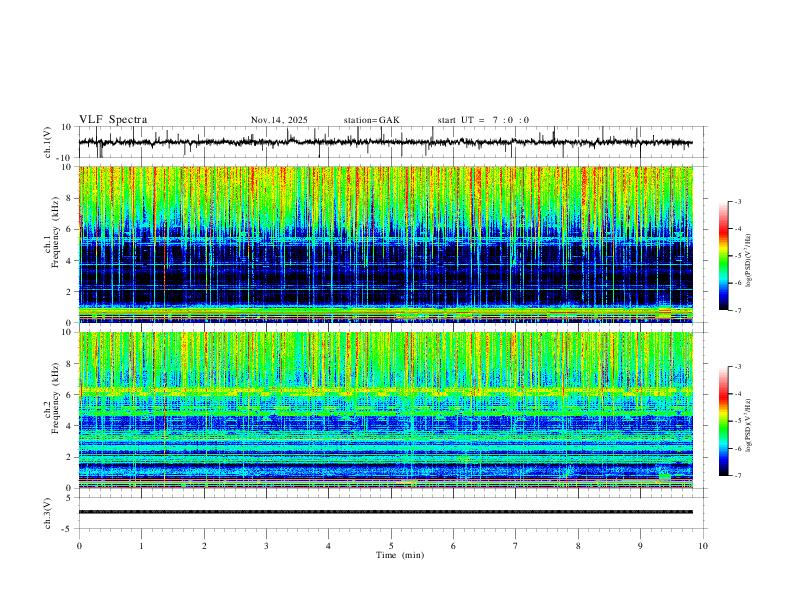Select the date "Nov.14, 2025"
The width and height of the screenshot is (792, 612).
(x=279, y=120)
